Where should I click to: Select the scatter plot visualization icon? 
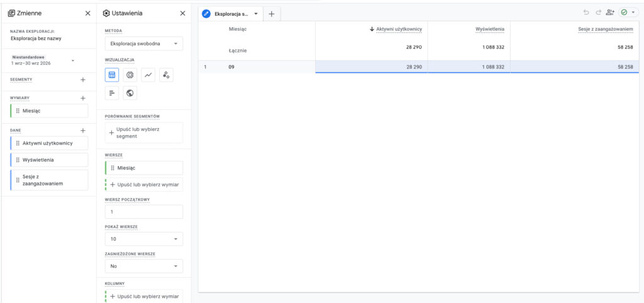coord(166,75)
